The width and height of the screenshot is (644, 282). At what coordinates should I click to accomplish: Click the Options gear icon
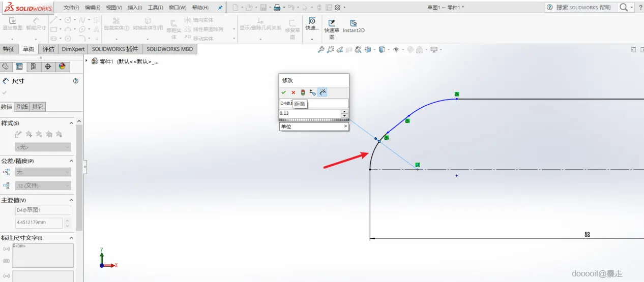[337, 8]
